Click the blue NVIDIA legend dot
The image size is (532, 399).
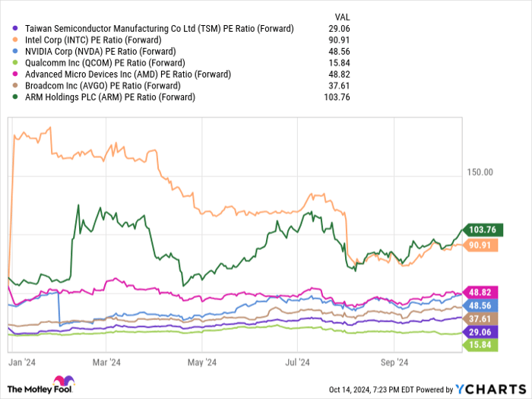pyautogui.click(x=14, y=51)
